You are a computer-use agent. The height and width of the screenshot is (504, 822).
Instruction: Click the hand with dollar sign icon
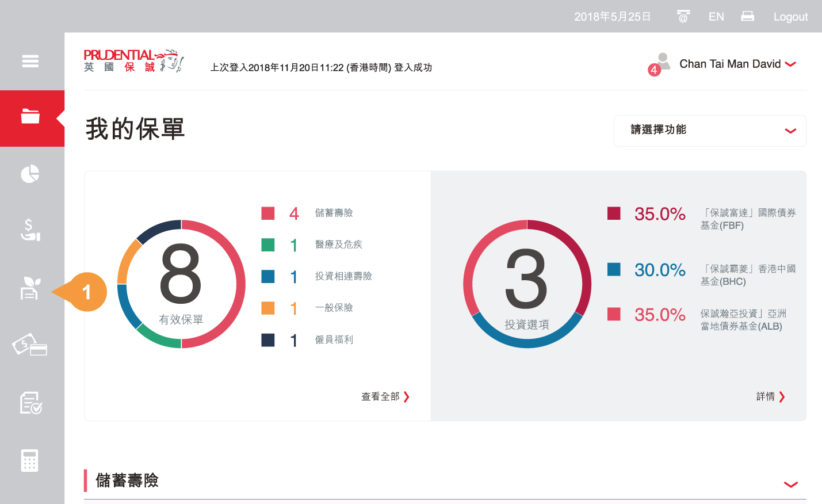(x=30, y=230)
